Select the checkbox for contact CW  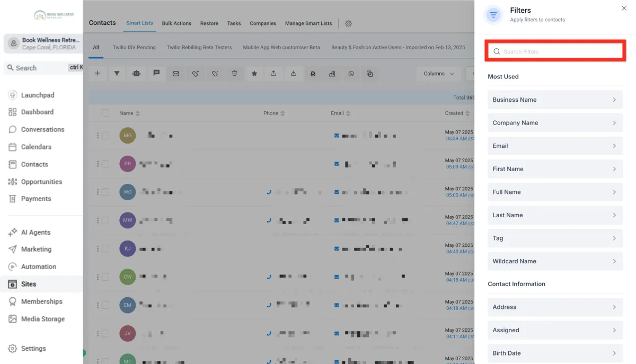(x=105, y=277)
